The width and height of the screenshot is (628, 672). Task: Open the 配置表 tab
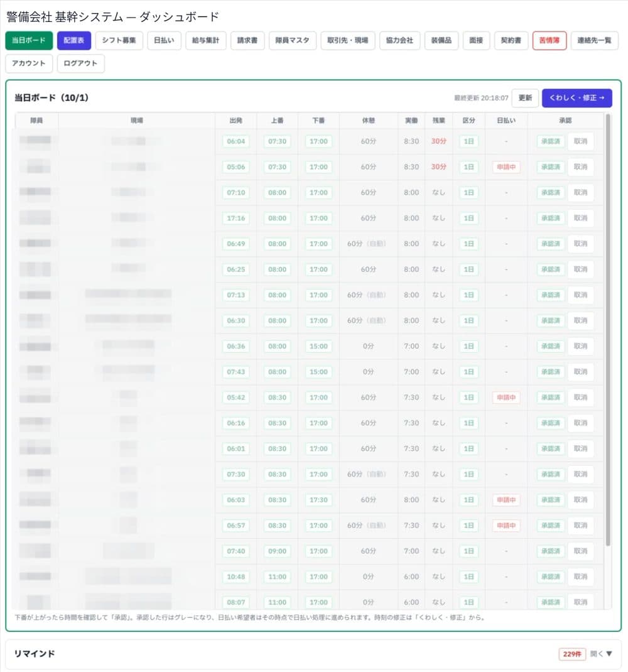pos(73,41)
